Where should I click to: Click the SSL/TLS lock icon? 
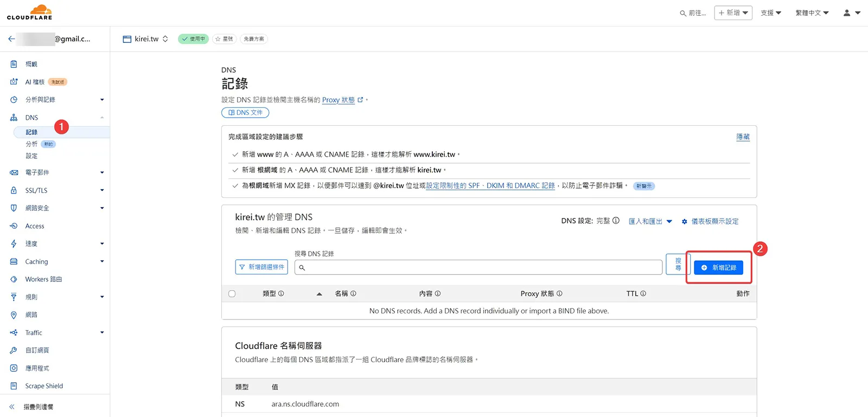coord(14,190)
